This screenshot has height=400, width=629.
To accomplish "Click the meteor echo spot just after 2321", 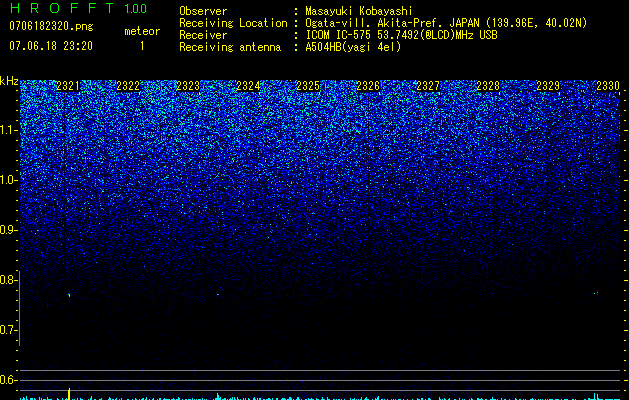I will 69,295.
